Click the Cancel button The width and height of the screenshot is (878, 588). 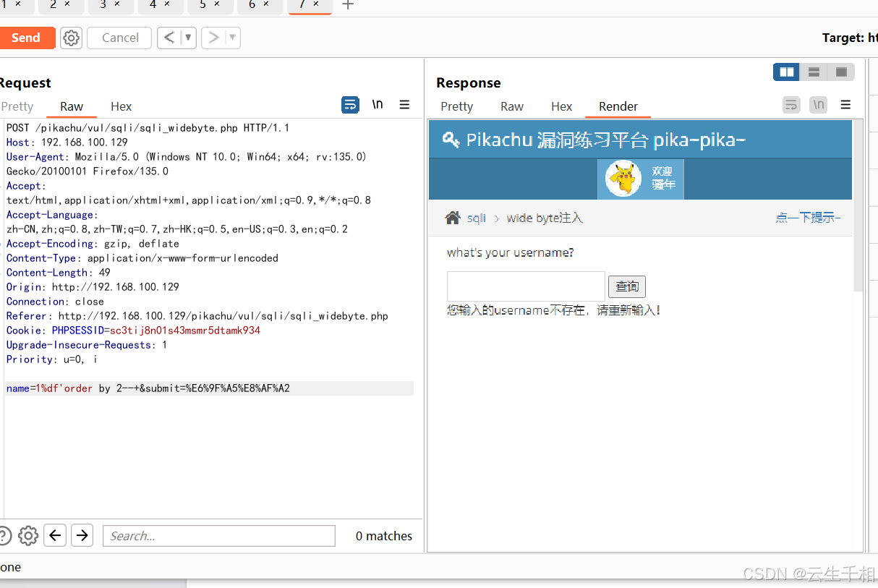[x=119, y=38]
